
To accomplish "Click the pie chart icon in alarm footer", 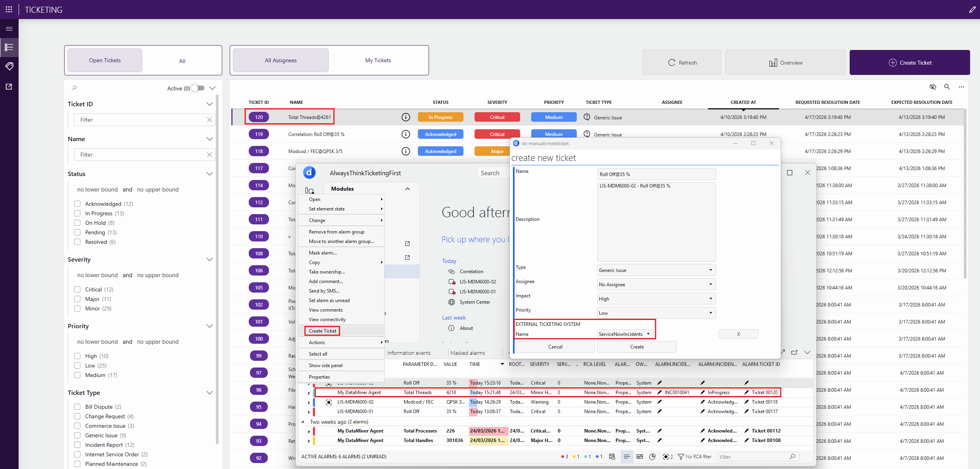I will pos(652,457).
